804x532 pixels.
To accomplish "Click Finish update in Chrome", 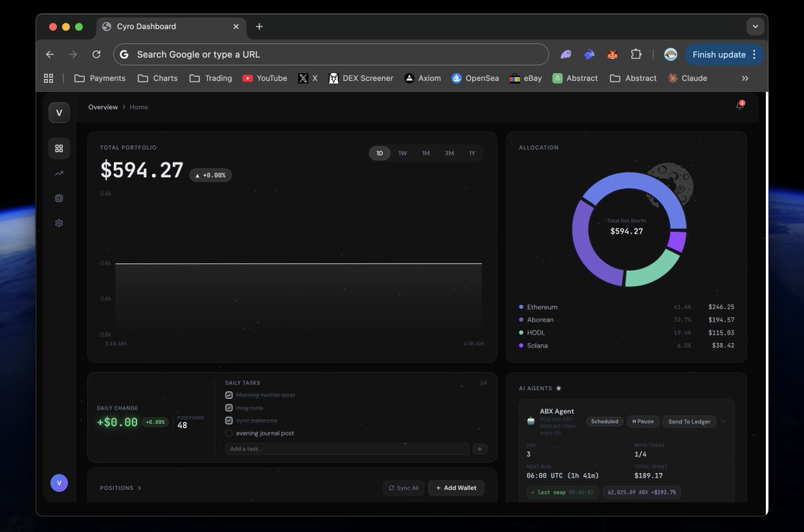I will (x=719, y=54).
